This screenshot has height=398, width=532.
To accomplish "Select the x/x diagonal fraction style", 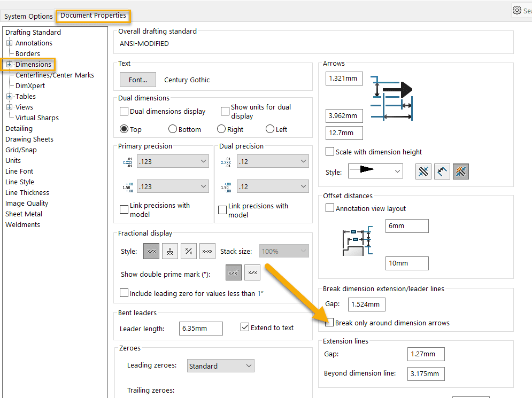I will (151, 251).
